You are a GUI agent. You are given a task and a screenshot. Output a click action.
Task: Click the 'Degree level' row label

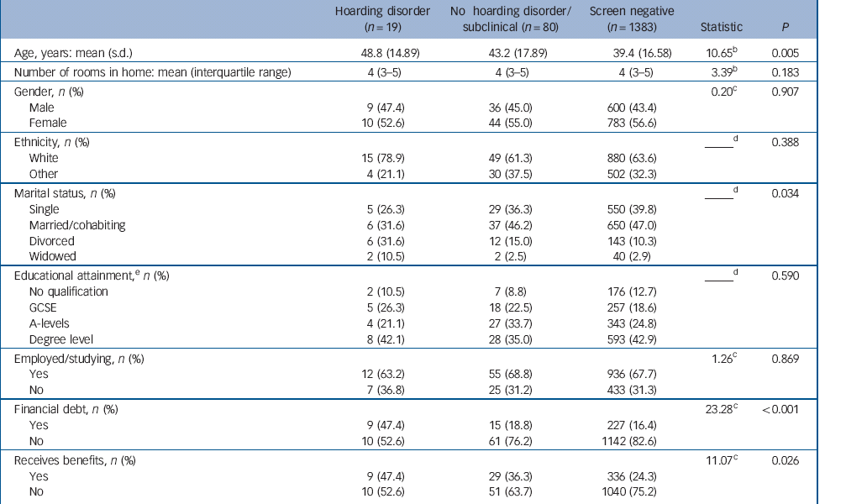tap(61, 339)
